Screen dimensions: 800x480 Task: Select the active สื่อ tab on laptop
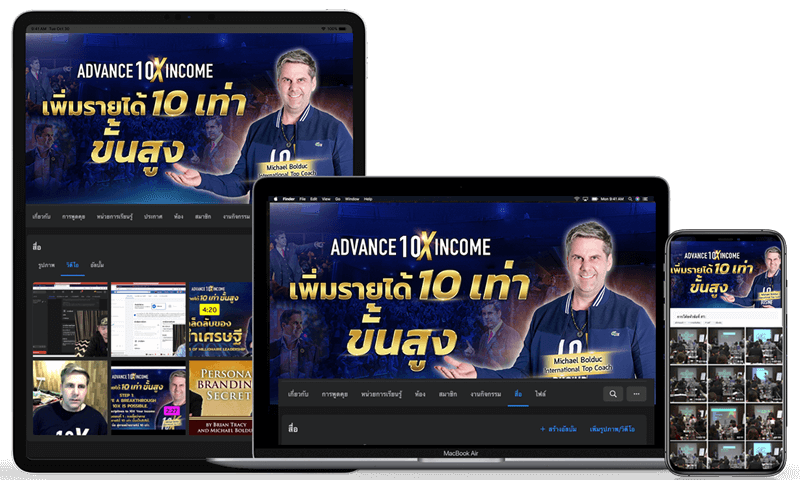coord(518,394)
